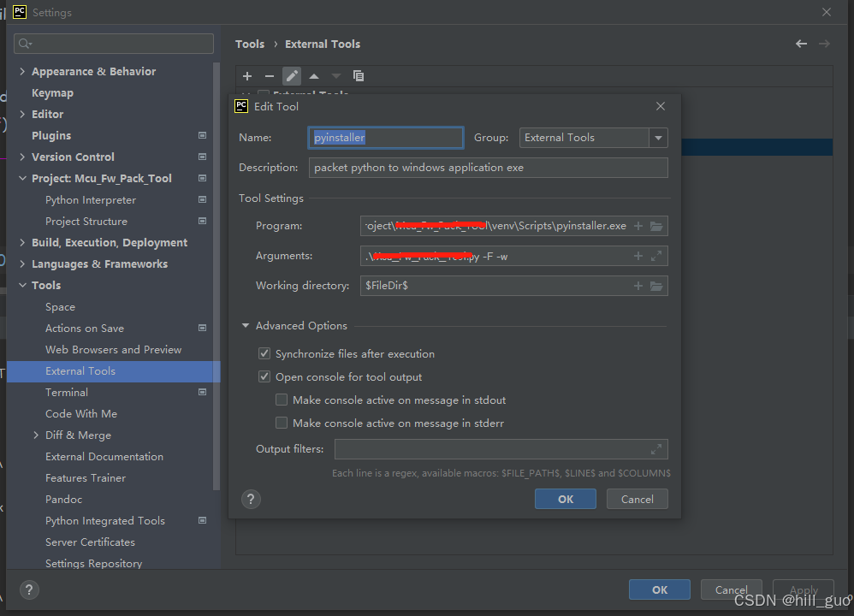Disable Open console for tool output
The width and height of the screenshot is (854, 616).
[x=265, y=376]
